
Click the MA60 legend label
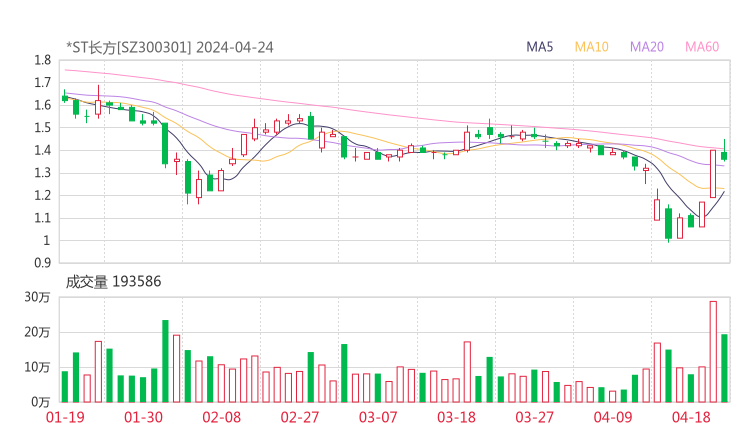click(702, 47)
